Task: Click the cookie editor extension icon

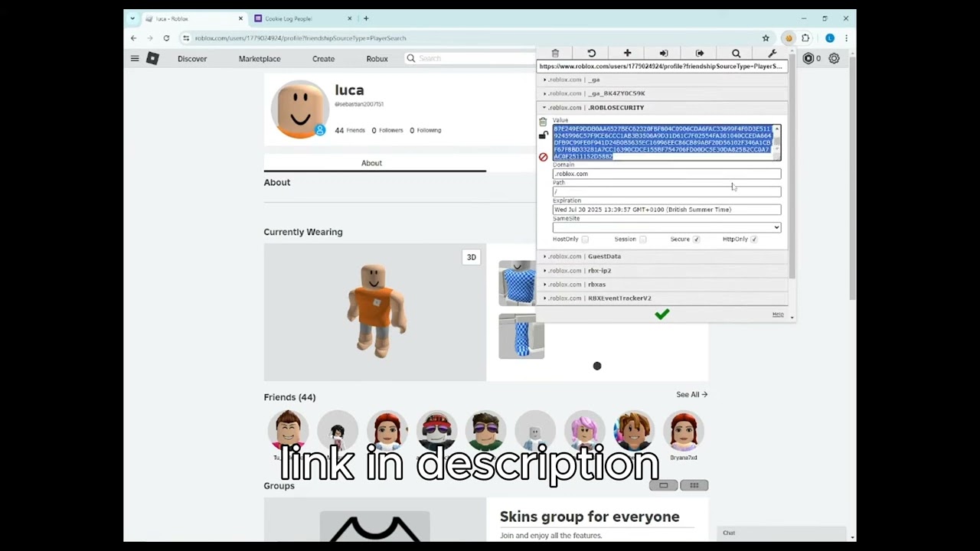Action: [789, 37]
